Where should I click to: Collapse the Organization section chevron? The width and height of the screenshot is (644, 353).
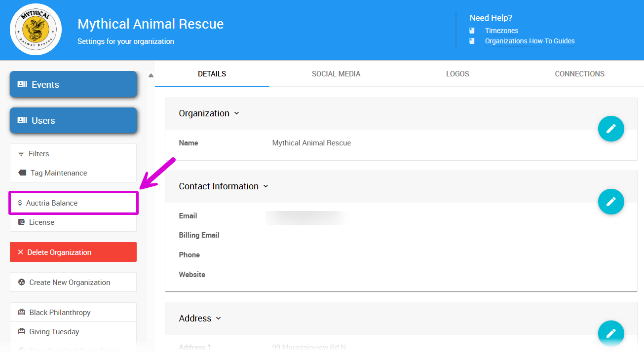(x=236, y=113)
